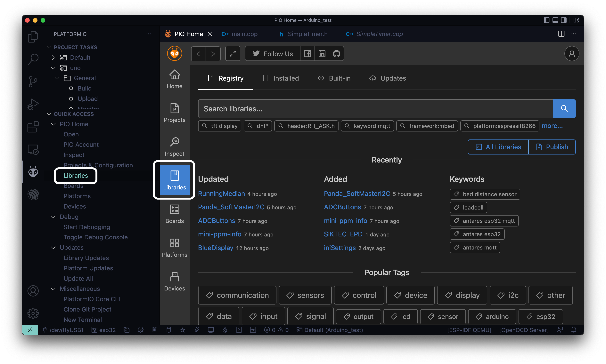
Task: Open the Inspect page icon
Action: (175, 147)
